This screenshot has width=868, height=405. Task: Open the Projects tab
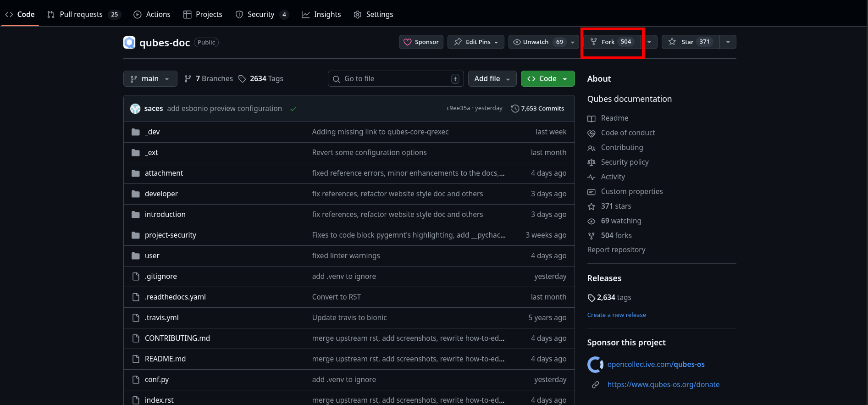pos(203,14)
